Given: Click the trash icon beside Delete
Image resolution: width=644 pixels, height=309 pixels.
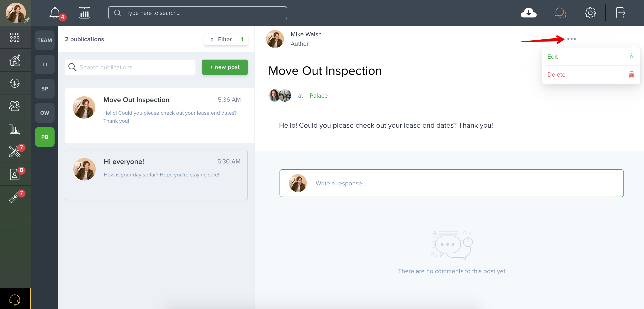Looking at the screenshot, I should pos(631,74).
